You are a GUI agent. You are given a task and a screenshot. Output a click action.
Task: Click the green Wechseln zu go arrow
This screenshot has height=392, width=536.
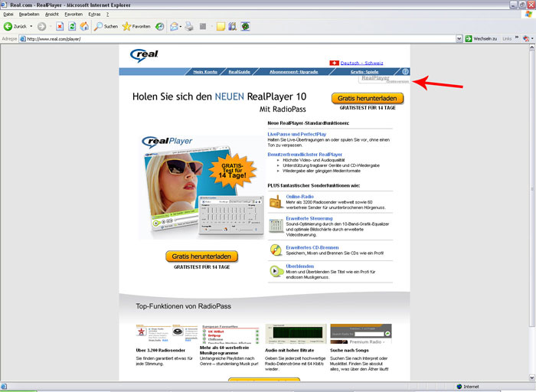(469, 38)
